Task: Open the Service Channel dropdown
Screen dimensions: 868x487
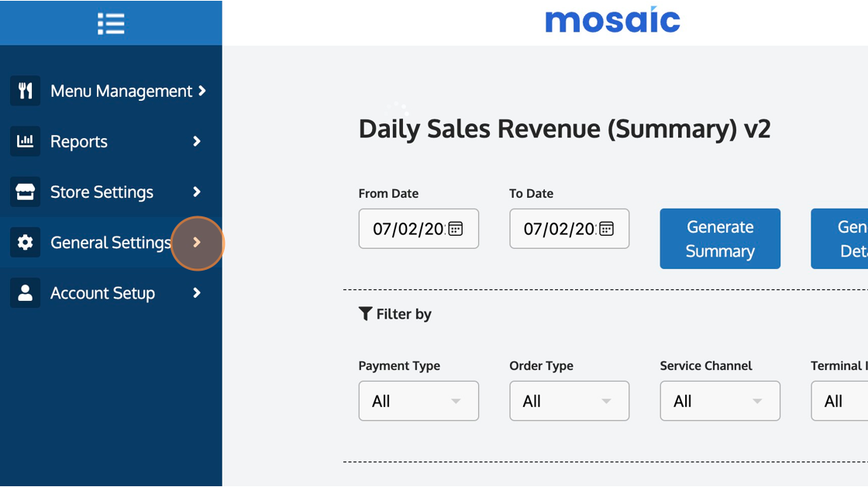Action: 720,401
